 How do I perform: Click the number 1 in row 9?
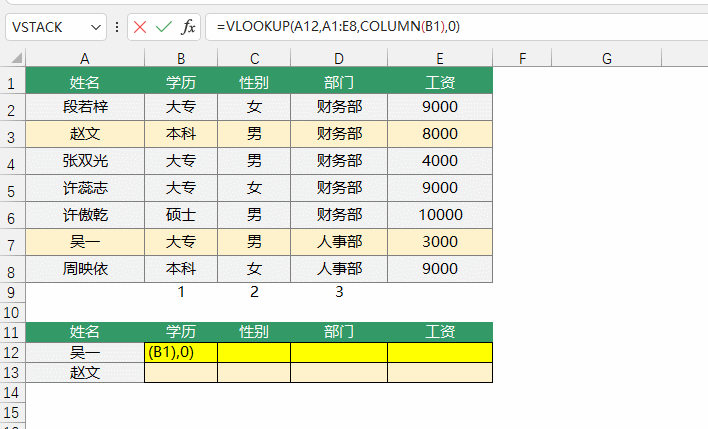point(181,292)
